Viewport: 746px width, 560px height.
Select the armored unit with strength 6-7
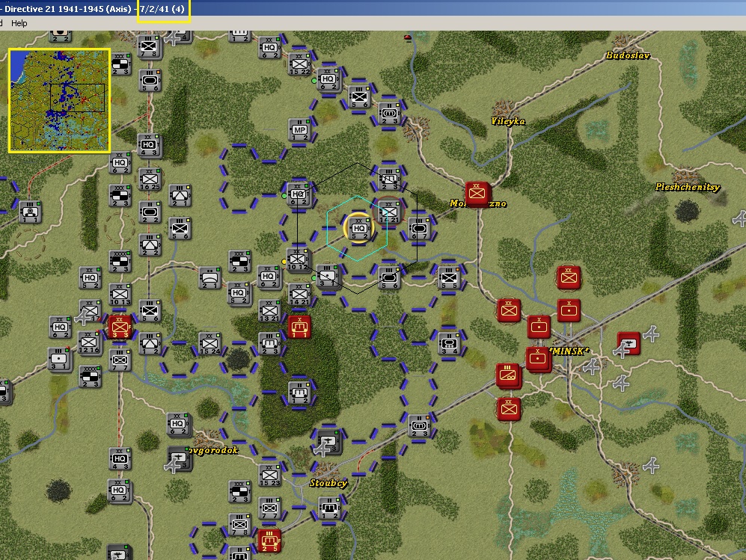(x=419, y=228)
